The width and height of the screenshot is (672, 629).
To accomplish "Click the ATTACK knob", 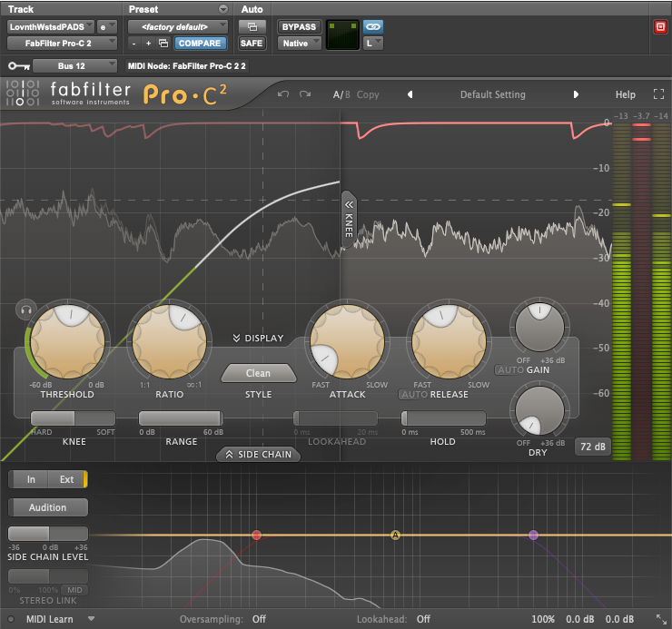I will pos(347,341).
